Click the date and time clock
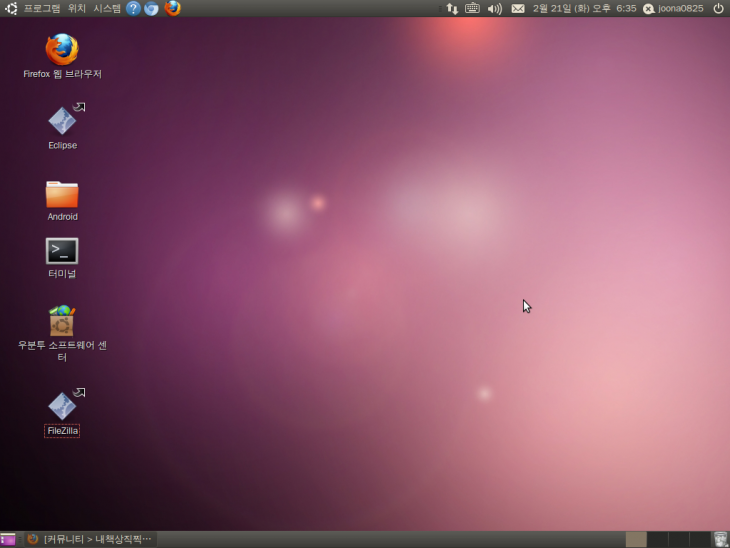The height and width of the screenshot is (548, 730). [x=584, y=8]
